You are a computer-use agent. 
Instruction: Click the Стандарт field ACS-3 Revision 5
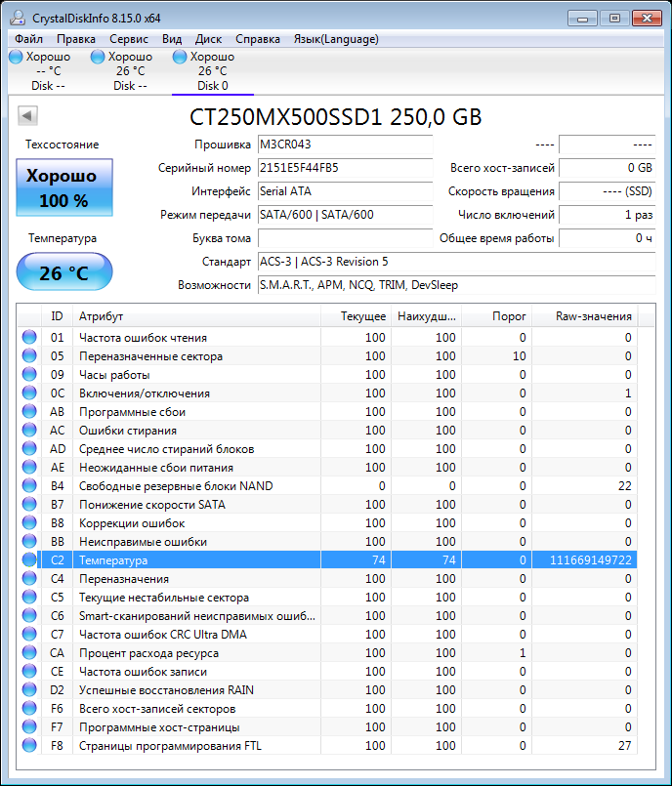tap(456, 262)
